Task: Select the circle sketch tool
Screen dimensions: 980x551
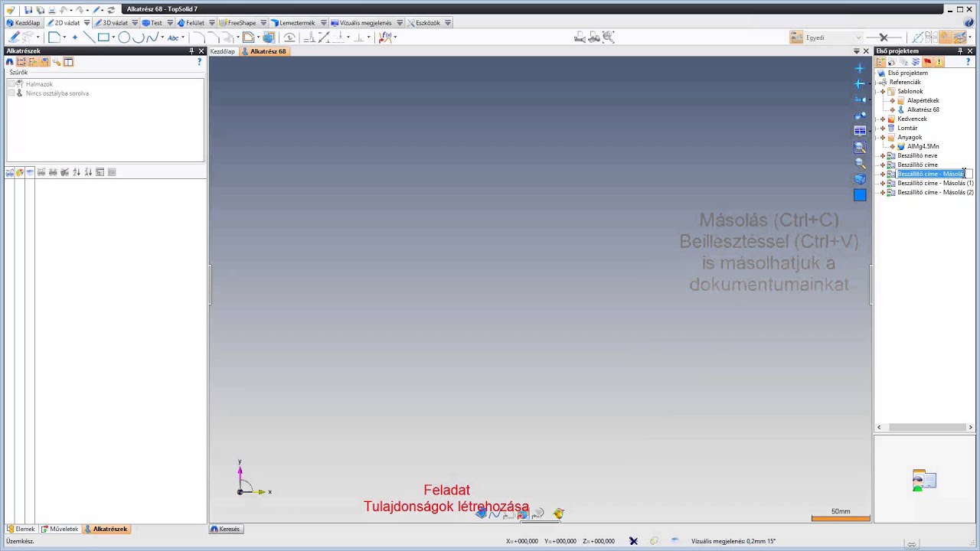Action: (123, 37)
